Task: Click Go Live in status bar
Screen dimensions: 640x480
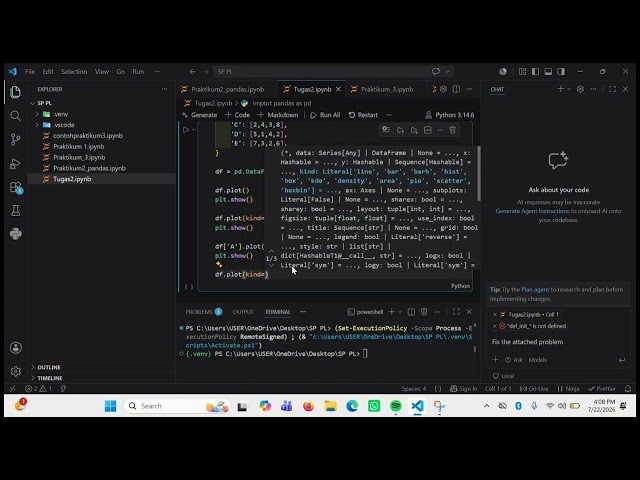Action: click(534, 389)
